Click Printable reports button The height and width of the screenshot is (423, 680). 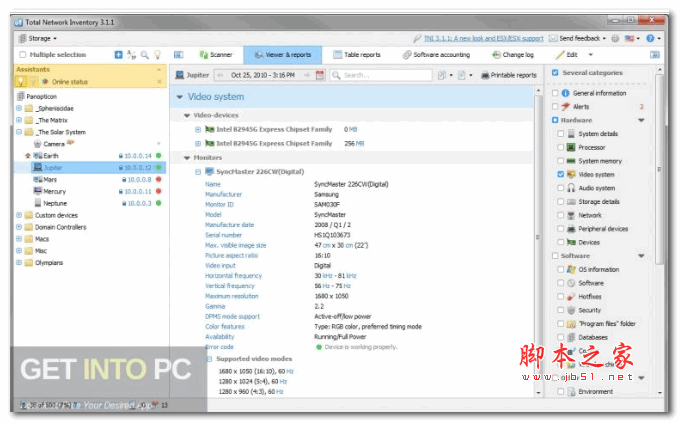pyautogui.click(x=509, y=75)
